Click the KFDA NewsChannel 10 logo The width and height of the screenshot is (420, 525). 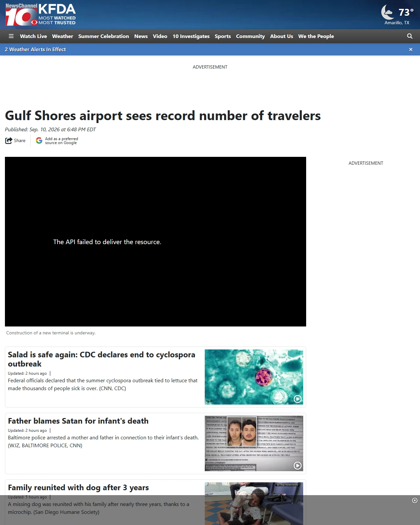tap(41, 15)
